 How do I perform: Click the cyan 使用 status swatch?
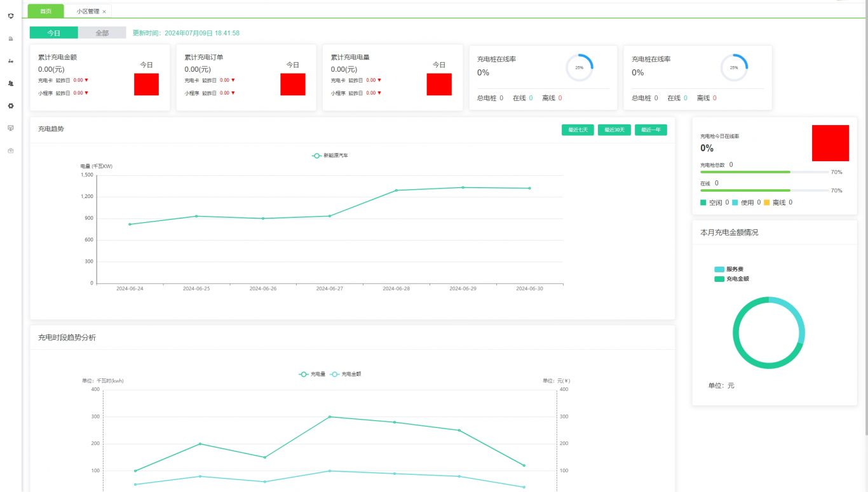(735, 203)
